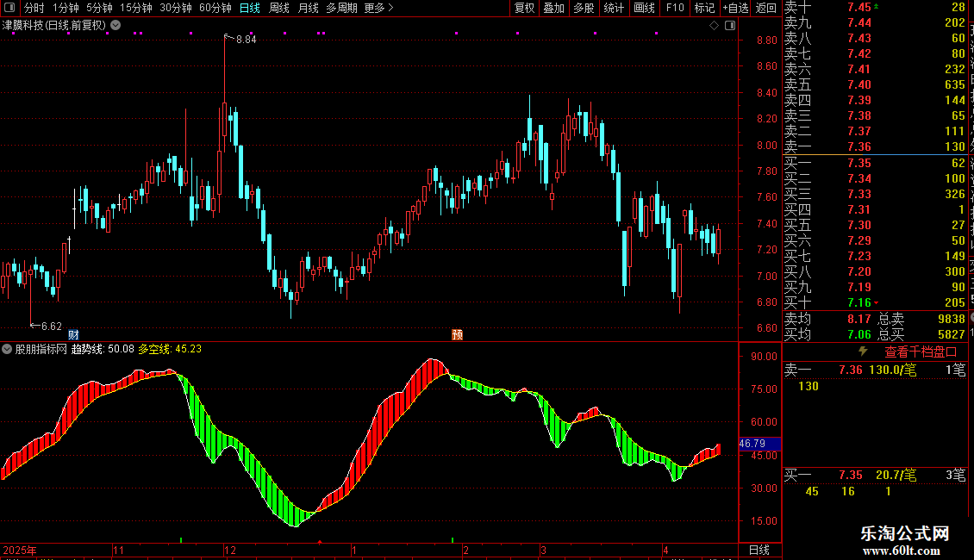This screenshot has width=974, height=560.
Task: Click the 返回 back button
Action: pos(766,8)
